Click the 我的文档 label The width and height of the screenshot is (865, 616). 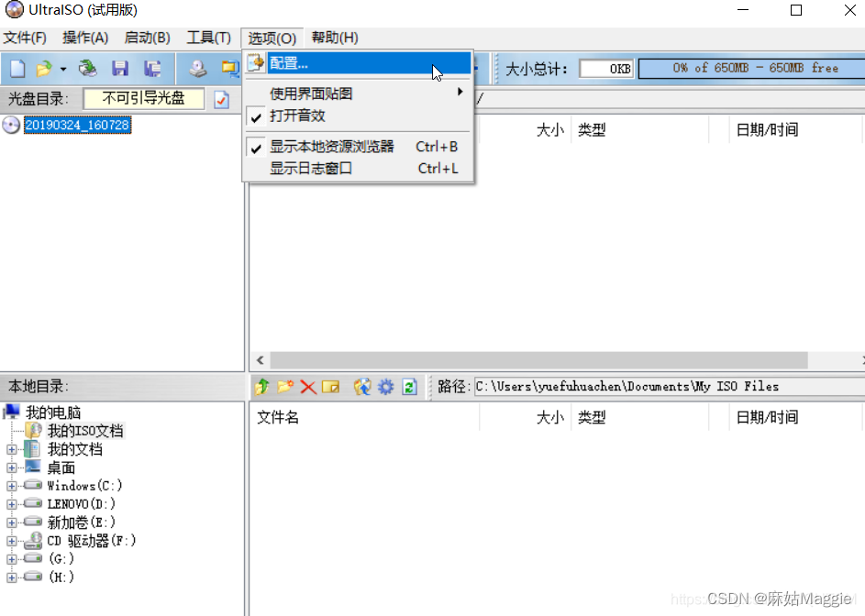[x=74, y=449]
